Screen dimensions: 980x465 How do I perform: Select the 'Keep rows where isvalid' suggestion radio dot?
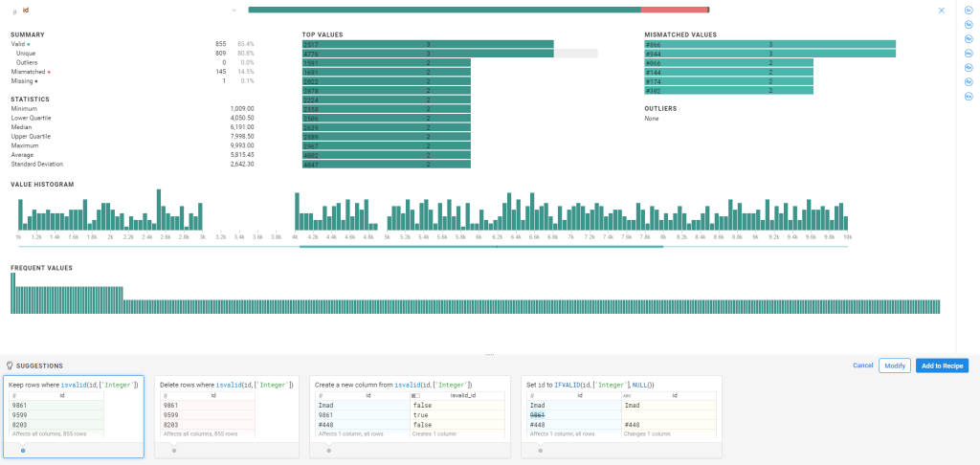pos(22,450)
